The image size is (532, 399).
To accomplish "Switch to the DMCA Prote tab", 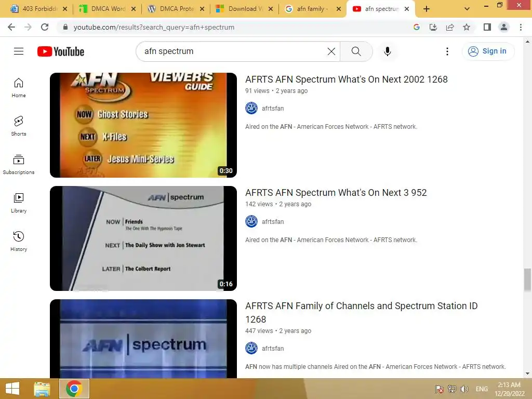I will click(177, 9).
